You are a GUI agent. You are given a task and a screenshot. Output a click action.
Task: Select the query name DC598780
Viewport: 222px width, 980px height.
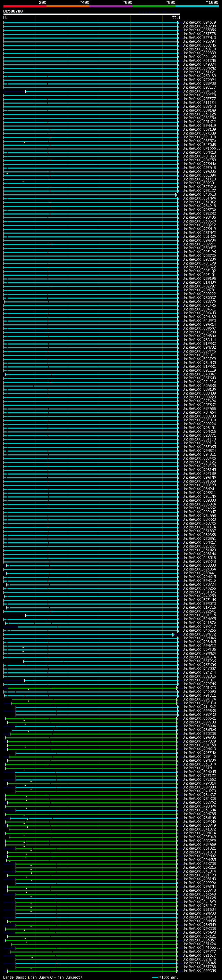click(13, 11)
